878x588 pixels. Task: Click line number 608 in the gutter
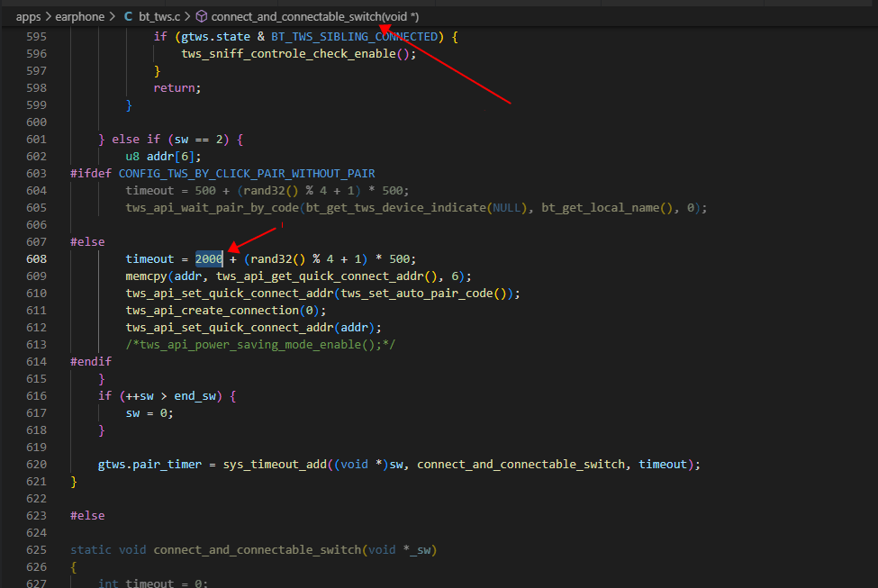pos(36,259)
